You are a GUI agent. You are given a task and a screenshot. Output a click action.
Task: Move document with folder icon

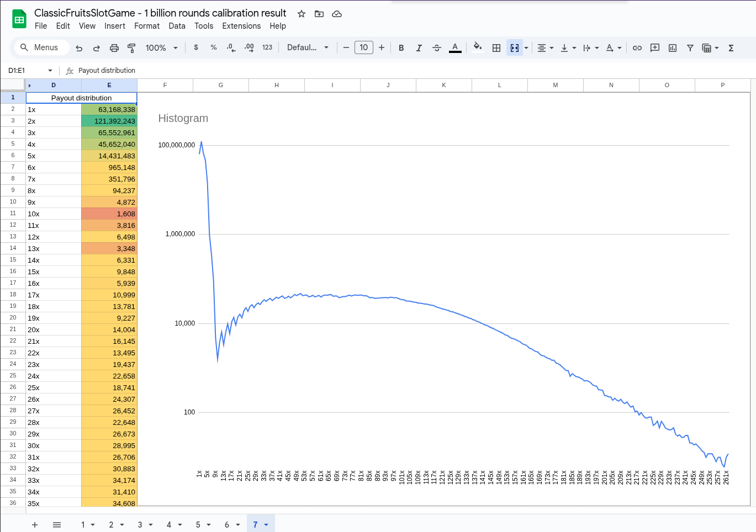tap(319, 14)
